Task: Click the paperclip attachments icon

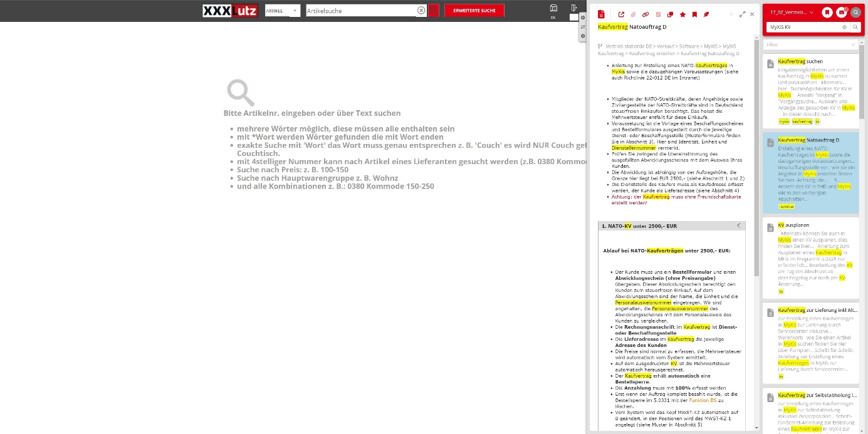Action: tap(633, 14)
